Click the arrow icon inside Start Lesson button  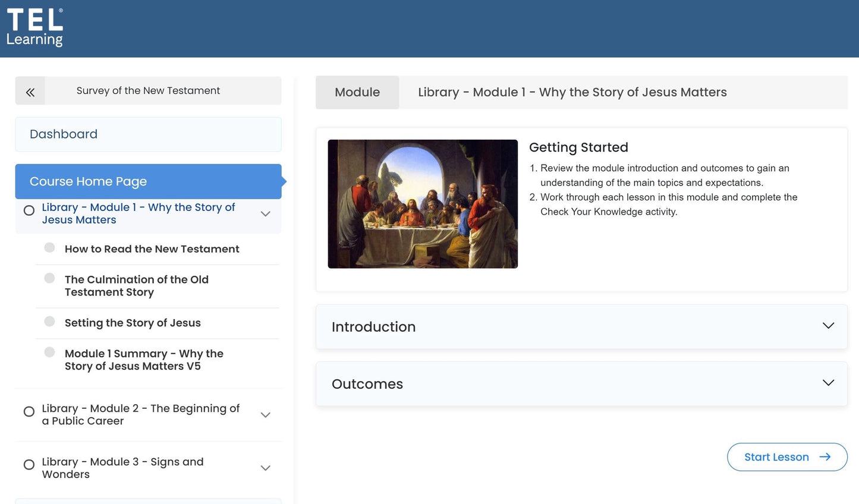click(825, 456)
